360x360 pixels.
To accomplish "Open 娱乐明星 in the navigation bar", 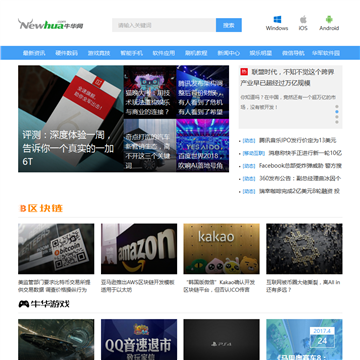I will (x=261, y=53).
